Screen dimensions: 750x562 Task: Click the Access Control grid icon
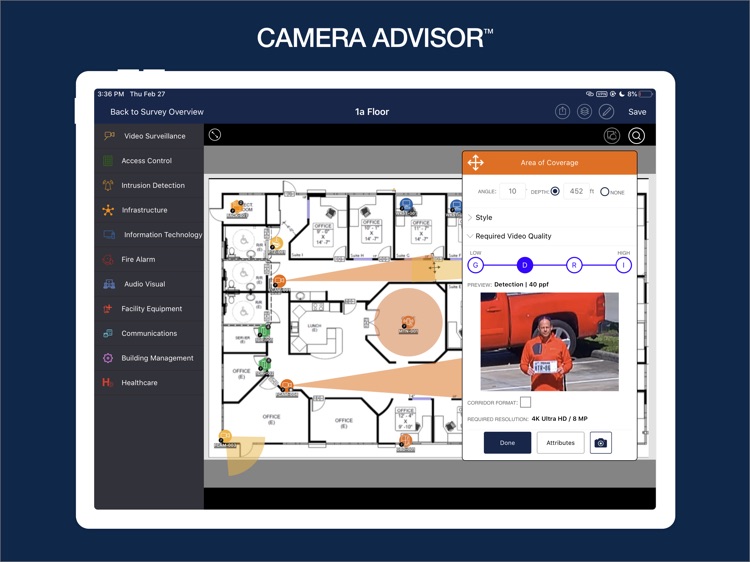pos(108,161)
